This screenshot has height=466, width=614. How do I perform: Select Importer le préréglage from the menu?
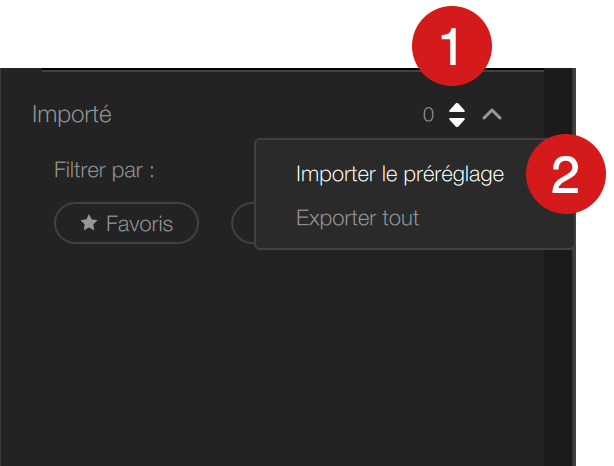coord(400,174)
